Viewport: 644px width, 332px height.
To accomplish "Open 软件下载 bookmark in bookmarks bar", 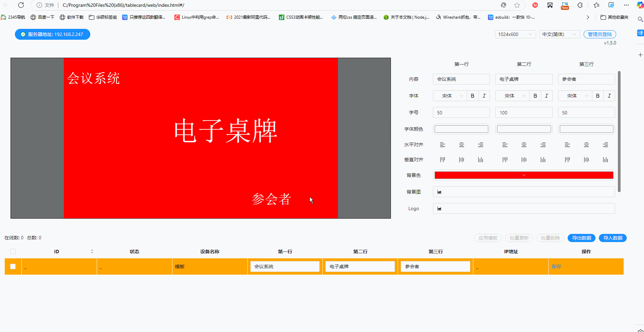I will click(x=72, y=17).
